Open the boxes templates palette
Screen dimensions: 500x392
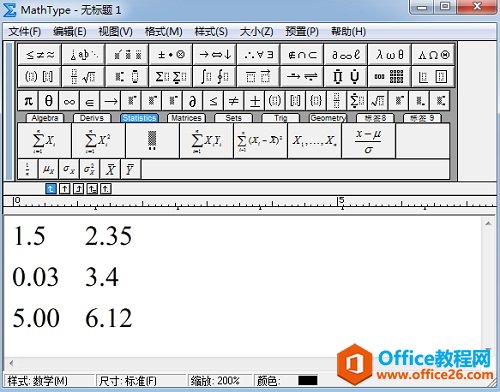click(x=433, y=77)
